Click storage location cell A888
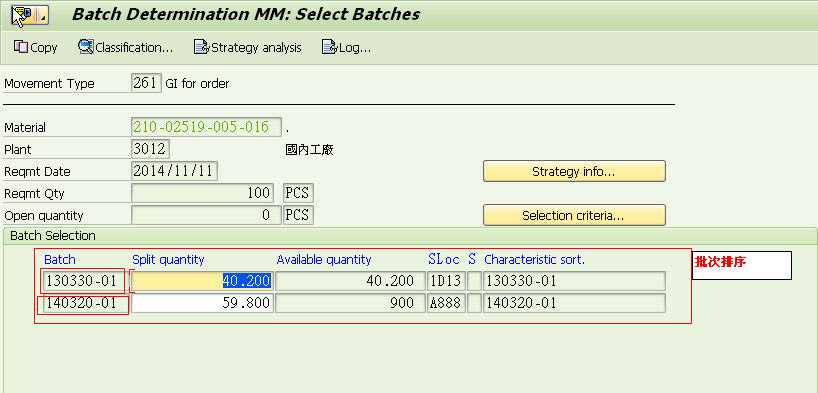The height and width of the screenshot is (393, 818). point(446,303)
